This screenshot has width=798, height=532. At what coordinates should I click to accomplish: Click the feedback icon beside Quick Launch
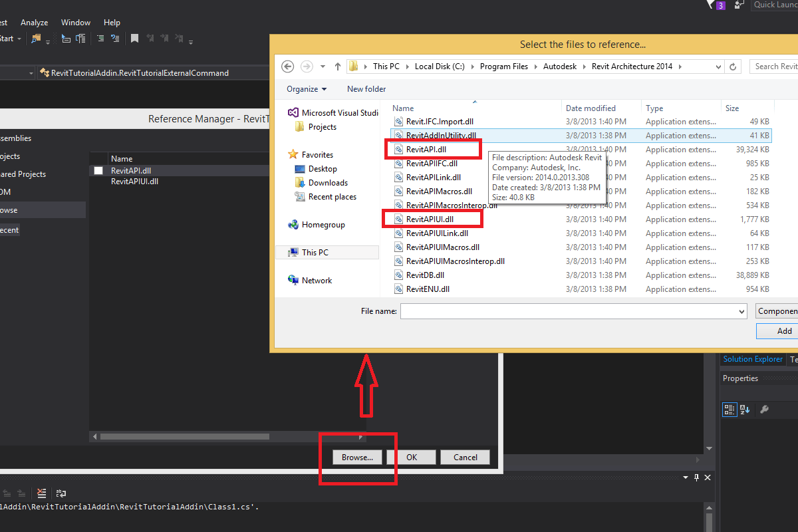tap(739, 5)
